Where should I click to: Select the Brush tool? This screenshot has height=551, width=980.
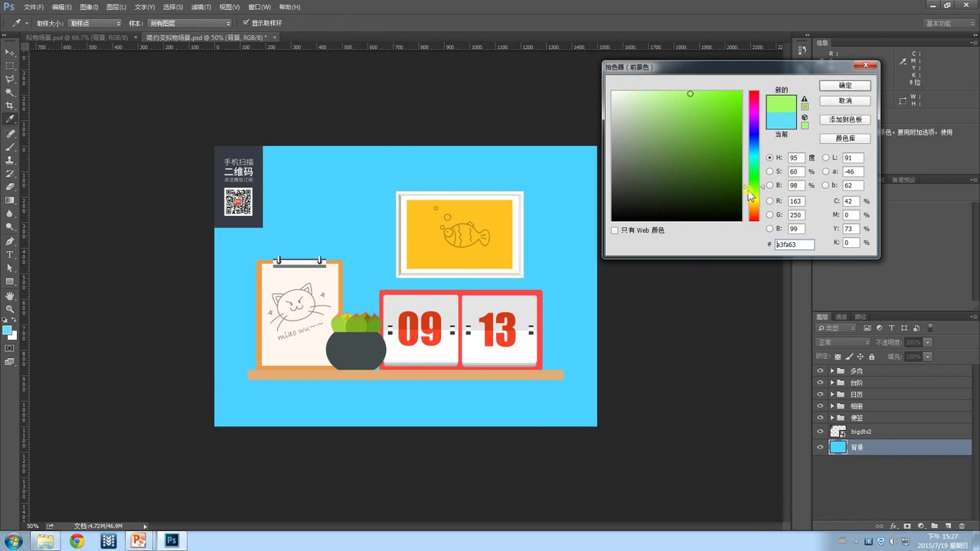coord(10,146)
